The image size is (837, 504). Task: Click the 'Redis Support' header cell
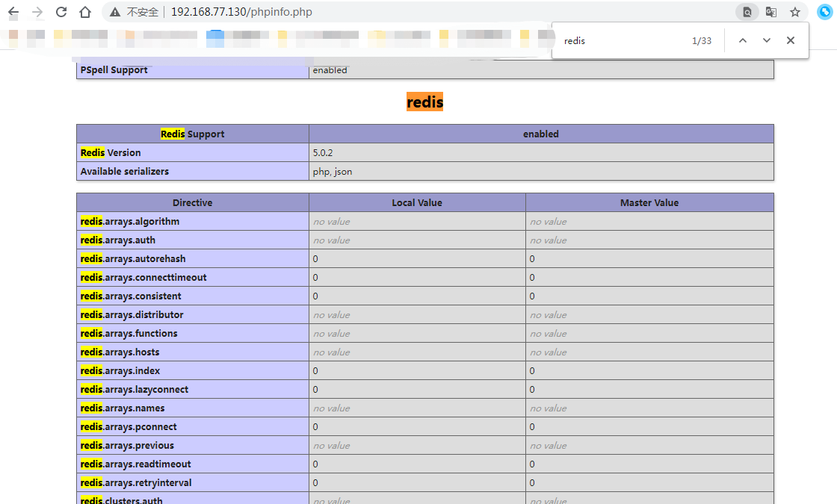[193, 134]
